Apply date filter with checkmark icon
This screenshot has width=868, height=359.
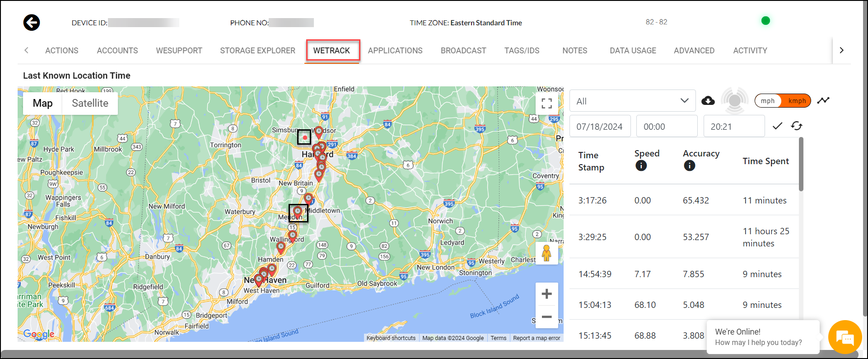click(777, 126)
